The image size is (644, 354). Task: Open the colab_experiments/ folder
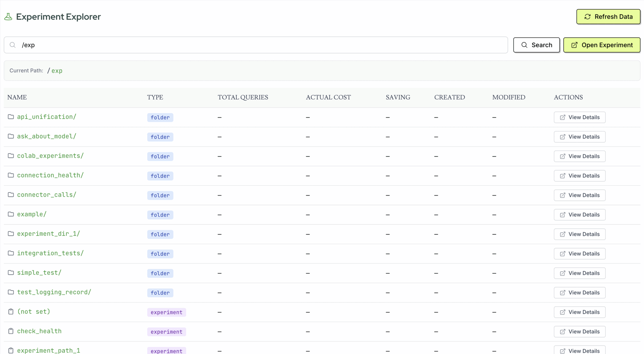50,156
